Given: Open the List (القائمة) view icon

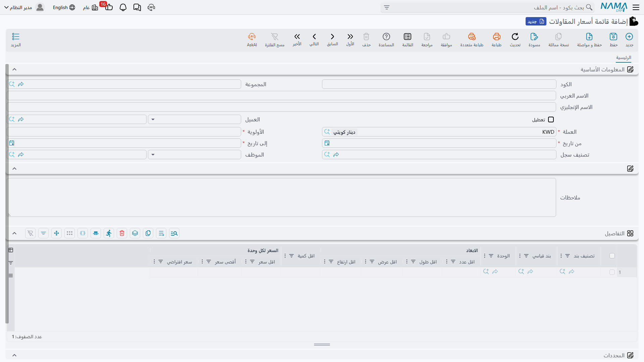Looking at the screenshot, I should pos(408,37).
